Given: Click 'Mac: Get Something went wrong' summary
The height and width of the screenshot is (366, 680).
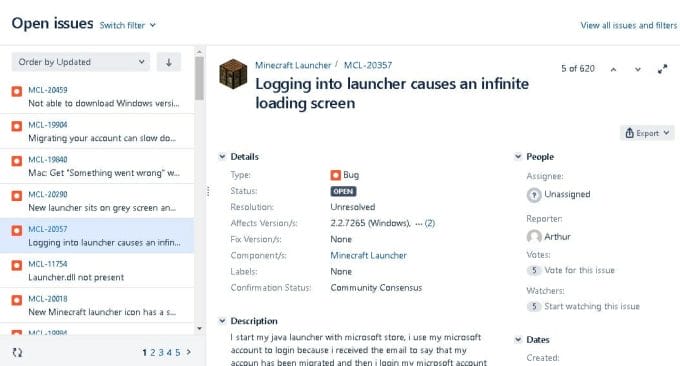Looking at the screenshot, I should click(x=104, y=173).
